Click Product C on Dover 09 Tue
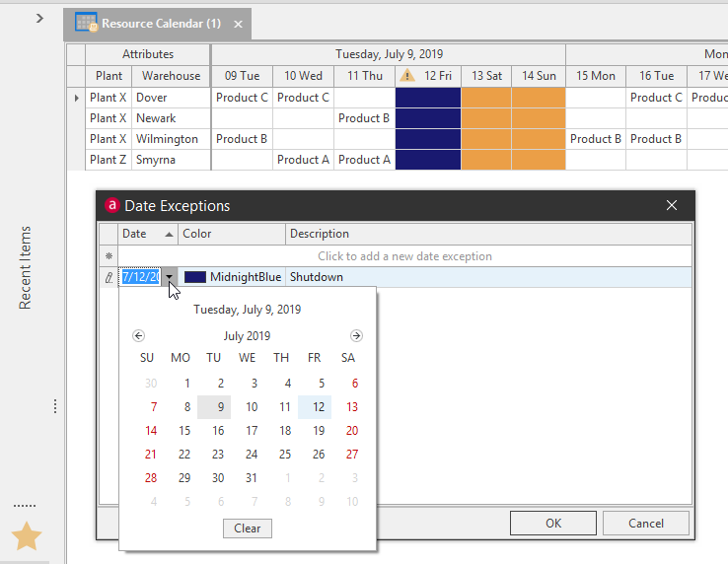This screenshot has height=564, width=728. click(x=242, y=98)
